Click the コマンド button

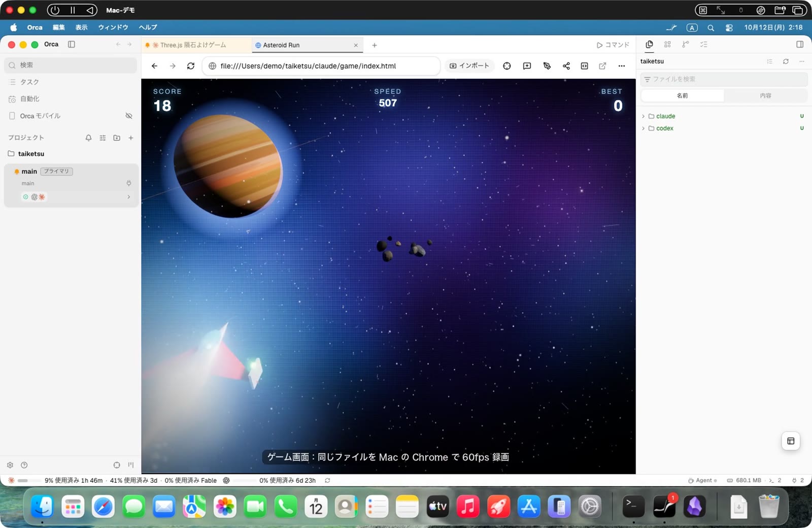pos(613,45)
